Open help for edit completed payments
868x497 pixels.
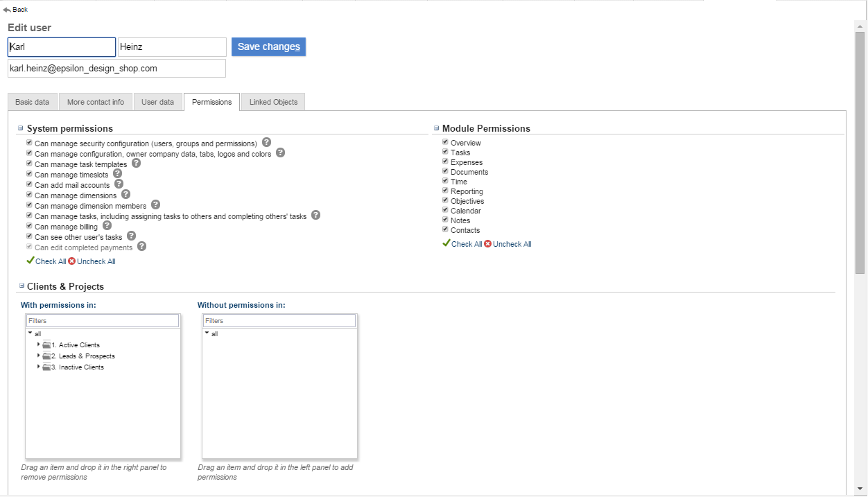point(141,247)
